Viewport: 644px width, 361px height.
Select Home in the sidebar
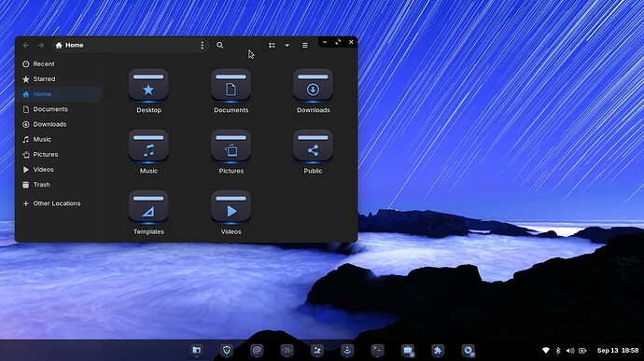[60, 94]
